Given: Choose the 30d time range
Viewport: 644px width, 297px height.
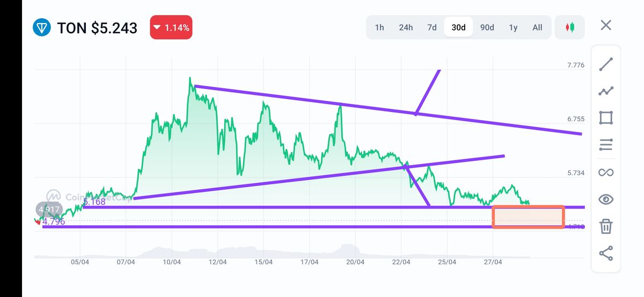Looking at the screenshot, I should click(458, 27).
